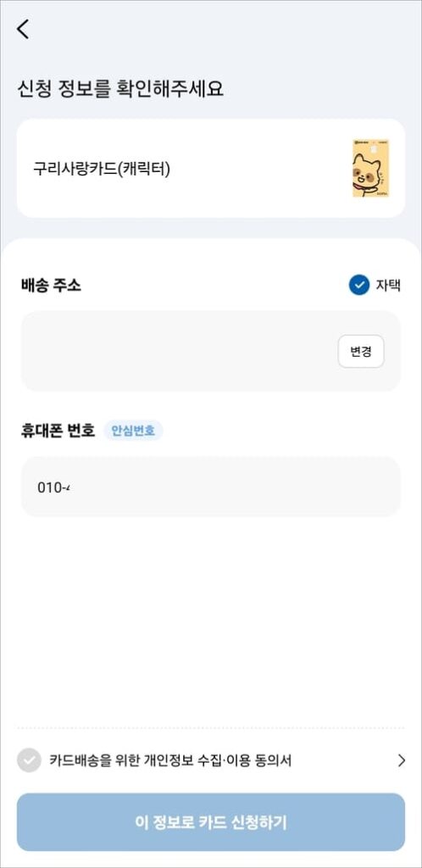The image size is (422, 868).
Task: Go back using the top-left arrow
Action: (23, 29)
